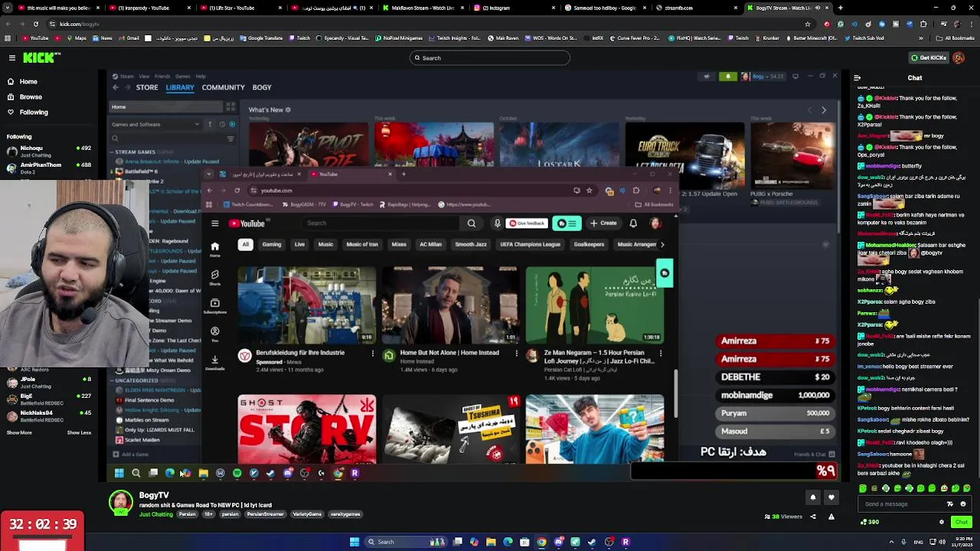Open the Kick hamburger menu

(x=12, y=57)
